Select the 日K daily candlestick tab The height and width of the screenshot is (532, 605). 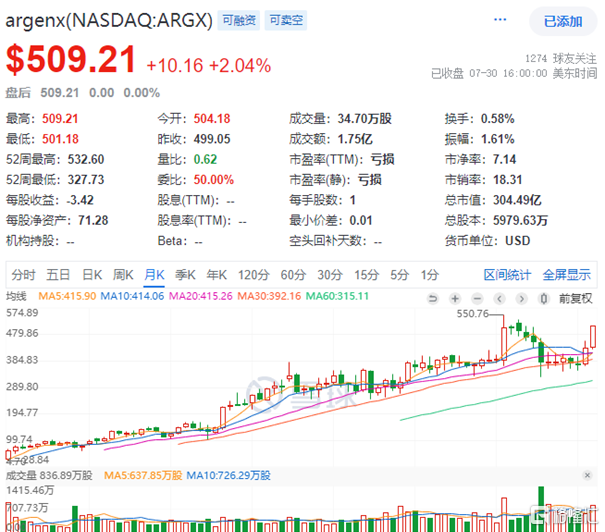pyautogui.click(x=92, y=275)
